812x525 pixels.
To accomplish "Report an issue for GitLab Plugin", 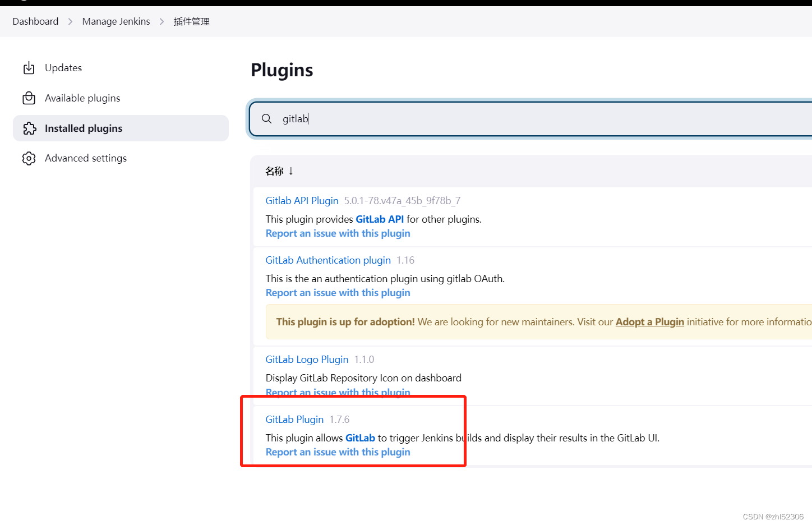I will pyautogui.click(x=338, y=452).
